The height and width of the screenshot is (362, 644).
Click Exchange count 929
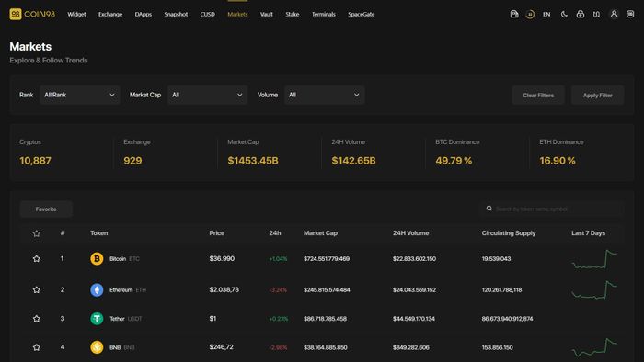(x=132, y=161)
